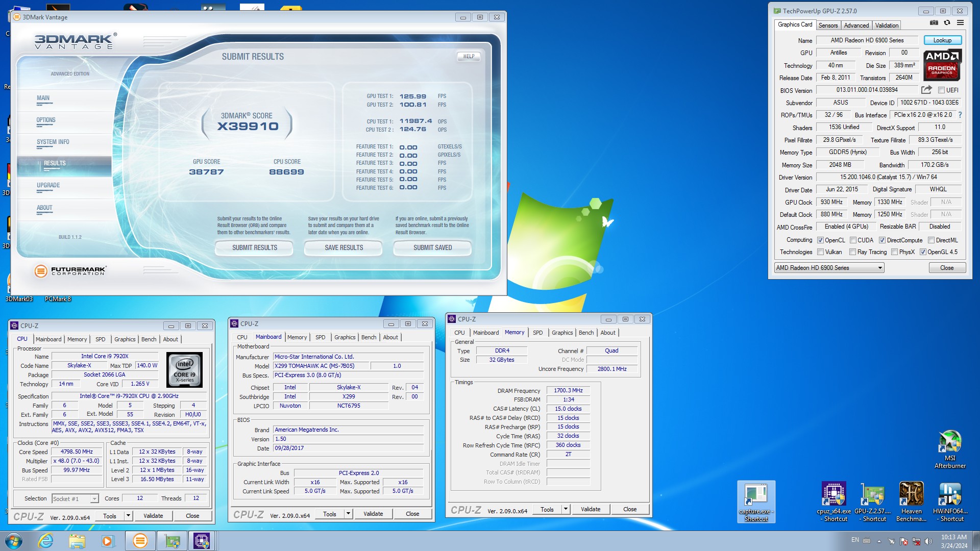Toggle the OpenCL checkbox
This screenshot has height=551, width=980.
[x=820, y=240]
